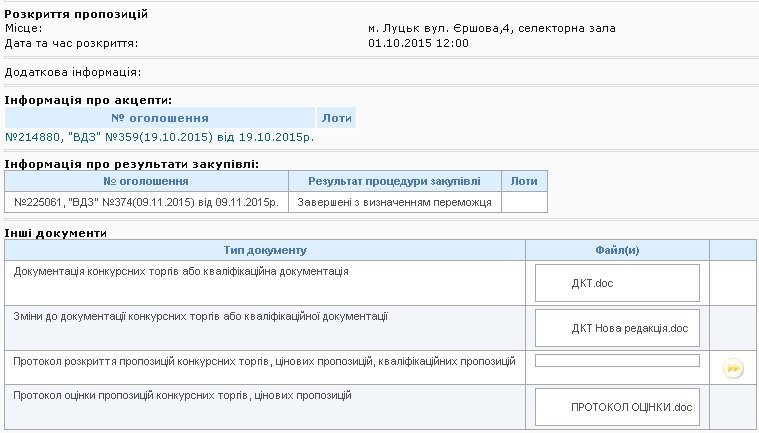Click the "Тип документу" column header
Screen dimensions: 759x433
pyautogui.click(x=265, y=249)
